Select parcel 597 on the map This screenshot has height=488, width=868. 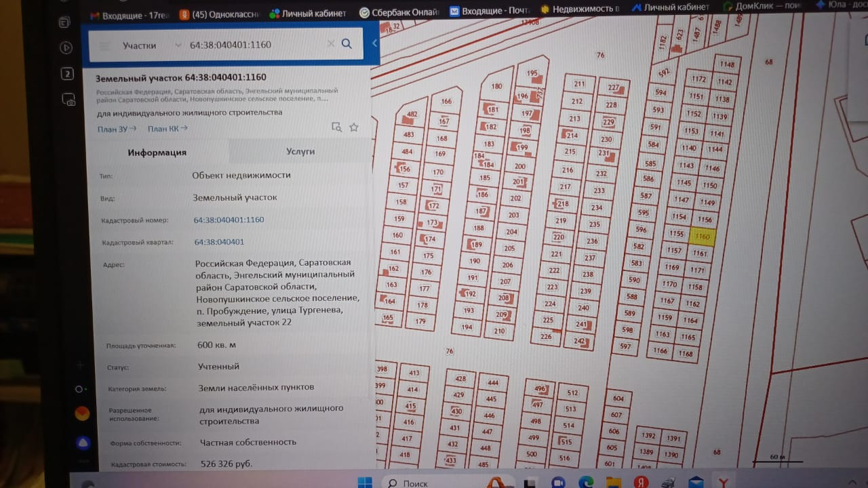click(x=626, y=346)
